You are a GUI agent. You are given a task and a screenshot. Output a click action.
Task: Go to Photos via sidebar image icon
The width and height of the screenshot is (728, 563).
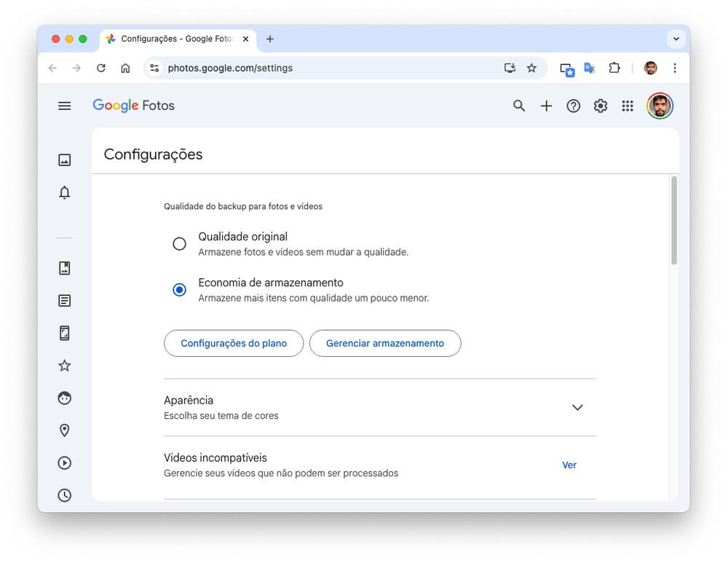[65, 160]
